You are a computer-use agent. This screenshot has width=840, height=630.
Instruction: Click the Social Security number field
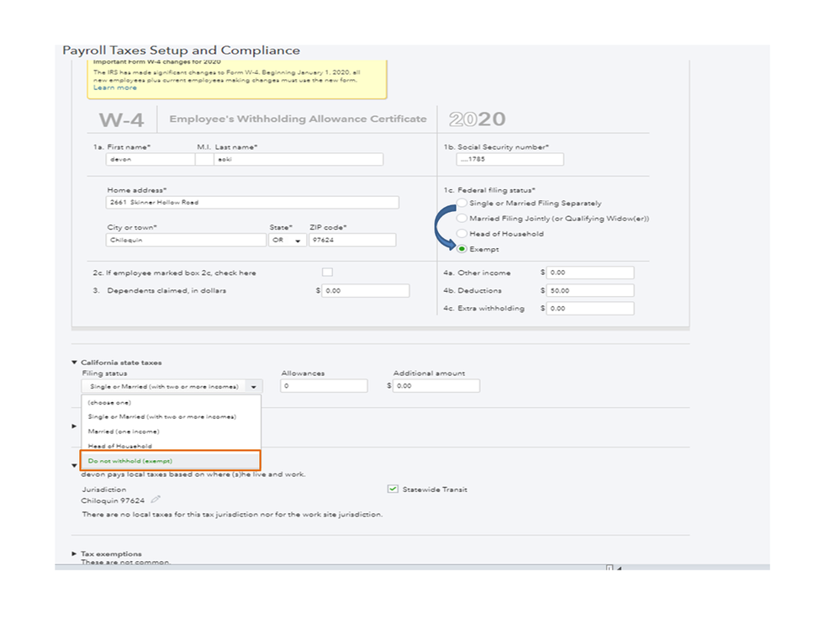510,159
